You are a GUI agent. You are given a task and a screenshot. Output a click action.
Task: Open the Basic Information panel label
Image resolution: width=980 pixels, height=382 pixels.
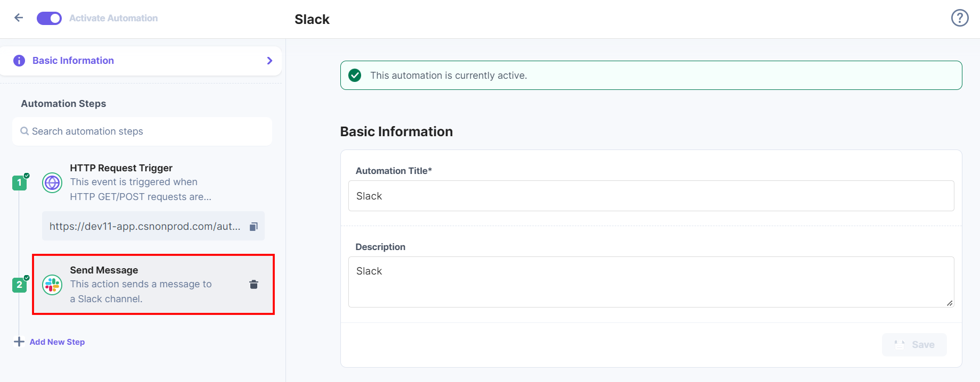click(73, 61)
